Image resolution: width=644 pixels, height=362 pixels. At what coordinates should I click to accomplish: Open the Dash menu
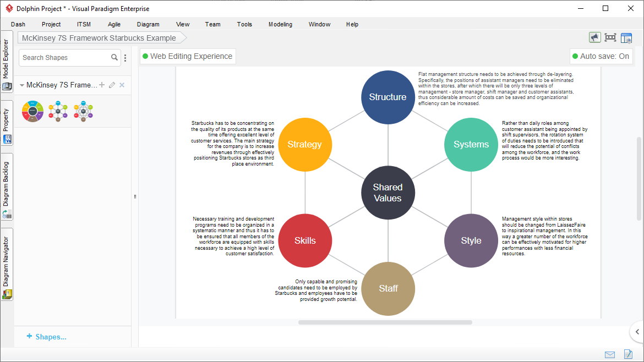coord(18,24)
